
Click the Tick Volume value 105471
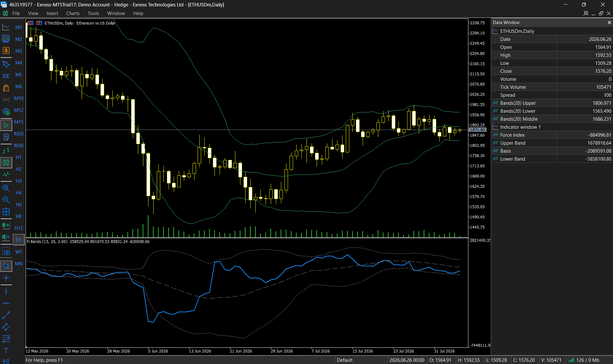tap(603, 87)
